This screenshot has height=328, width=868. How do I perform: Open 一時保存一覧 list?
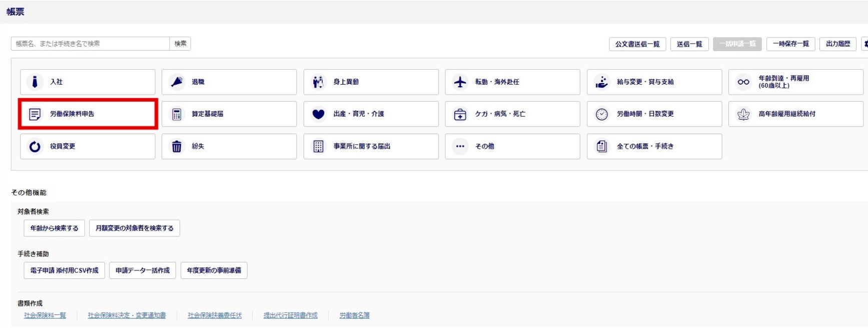790,44
